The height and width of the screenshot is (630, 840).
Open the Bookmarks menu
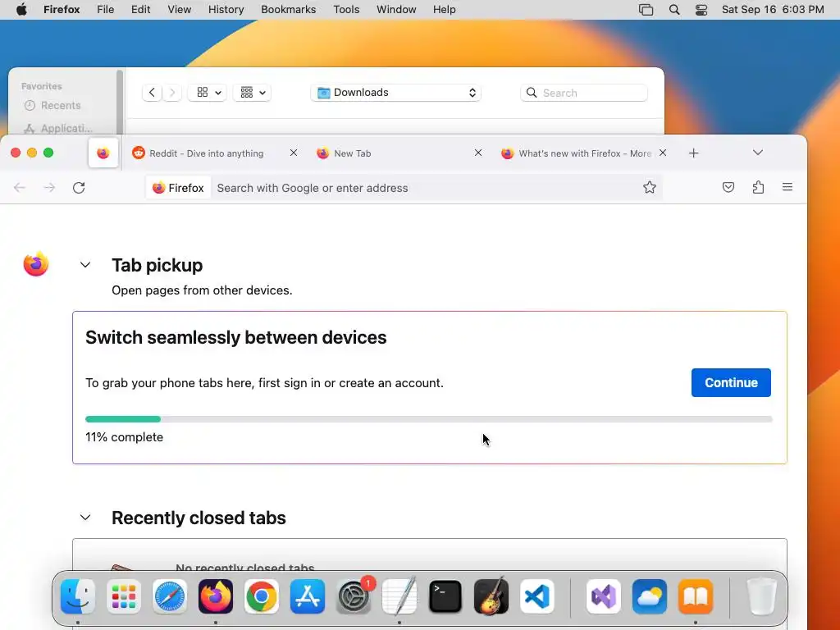pos(288,10)
